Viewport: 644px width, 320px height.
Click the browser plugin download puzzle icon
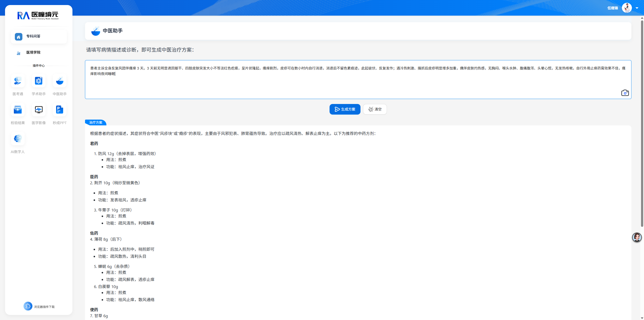coord(28,306)
